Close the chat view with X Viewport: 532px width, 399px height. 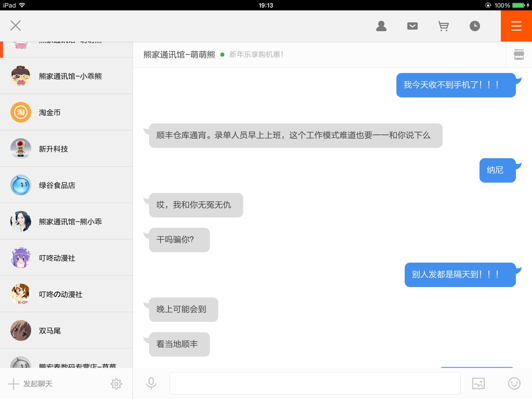(x=16, y=26)
